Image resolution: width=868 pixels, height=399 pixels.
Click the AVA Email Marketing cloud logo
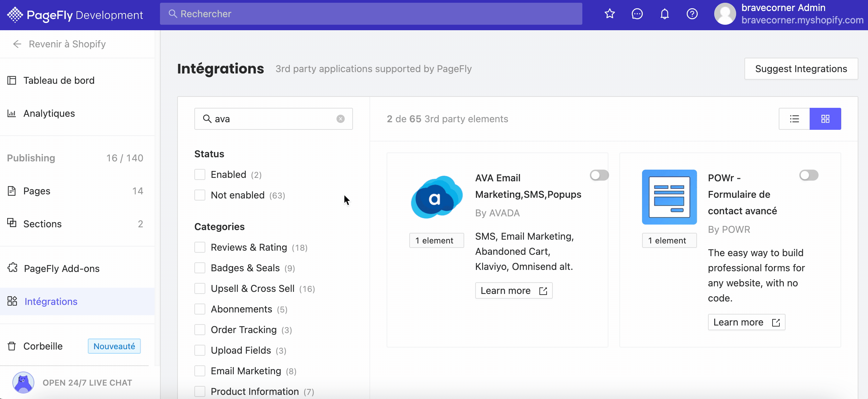436,197
